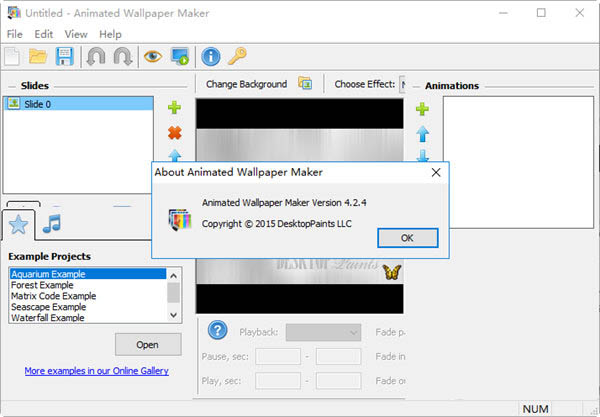Select Aquarium Example in the list

click(x=88, y=274)
